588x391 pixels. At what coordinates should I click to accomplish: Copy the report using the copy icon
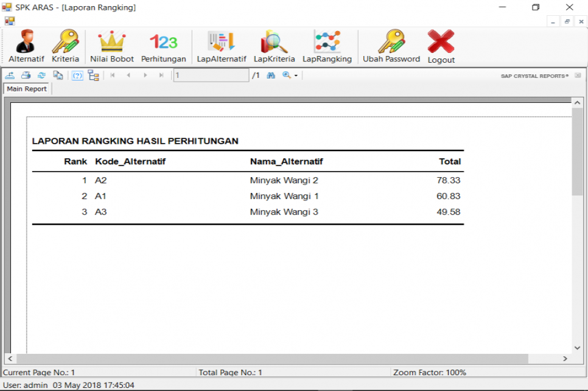coord(58,76)
